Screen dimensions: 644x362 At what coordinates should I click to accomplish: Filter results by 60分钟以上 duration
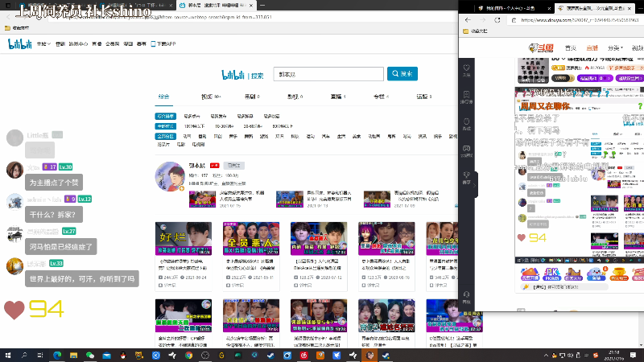(x=283, y=126)
